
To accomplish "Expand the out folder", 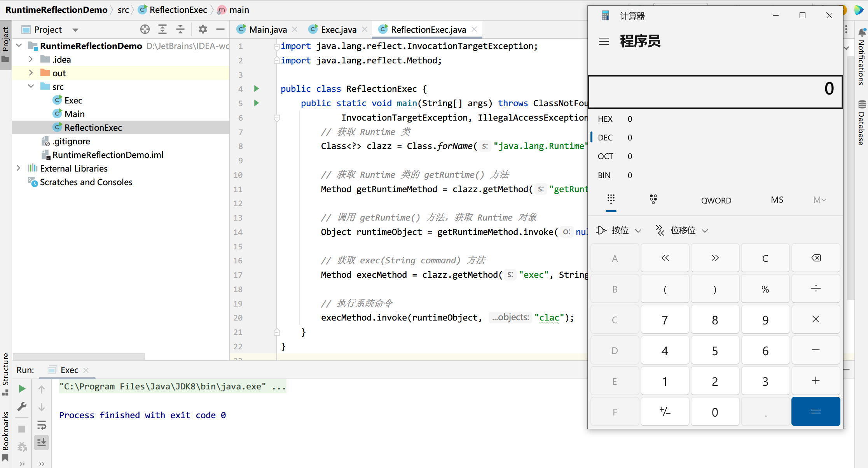I will pos(31,73).
